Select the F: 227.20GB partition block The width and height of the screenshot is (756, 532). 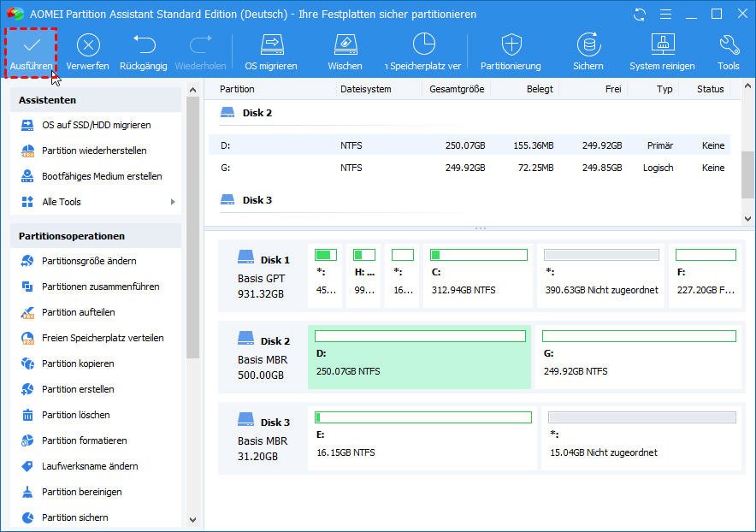(705, 275)
